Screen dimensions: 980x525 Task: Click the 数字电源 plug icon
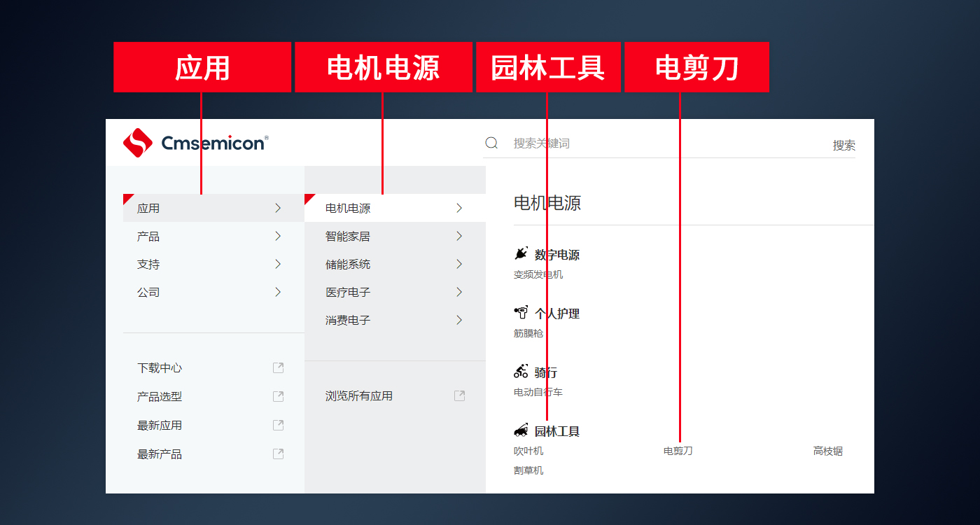click(521, 253)
